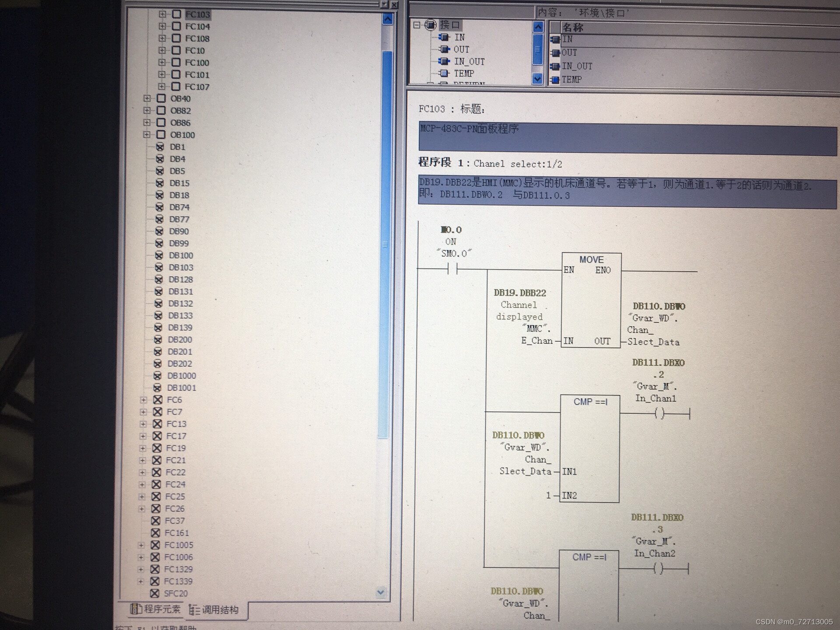Image resolution: width=840 pixels, height=630 pixels.
Task: Select the OUT row in name list
Action: [x=569, y=52]
